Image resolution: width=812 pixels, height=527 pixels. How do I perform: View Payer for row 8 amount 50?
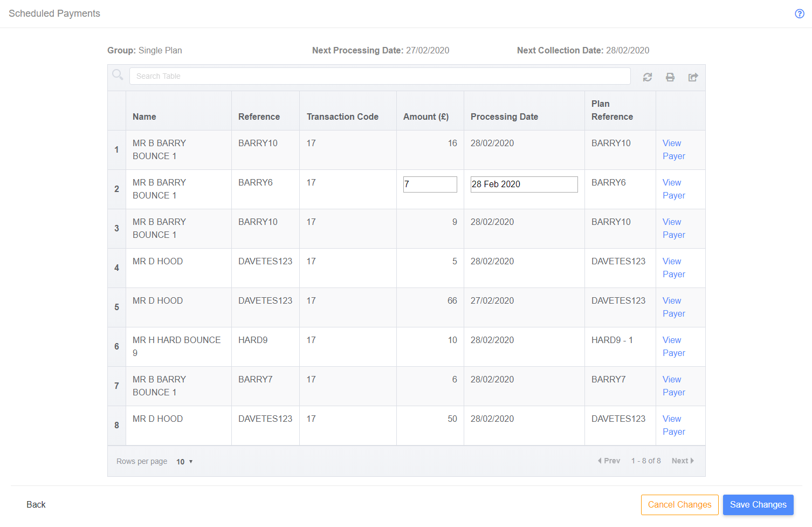point(673,425)
